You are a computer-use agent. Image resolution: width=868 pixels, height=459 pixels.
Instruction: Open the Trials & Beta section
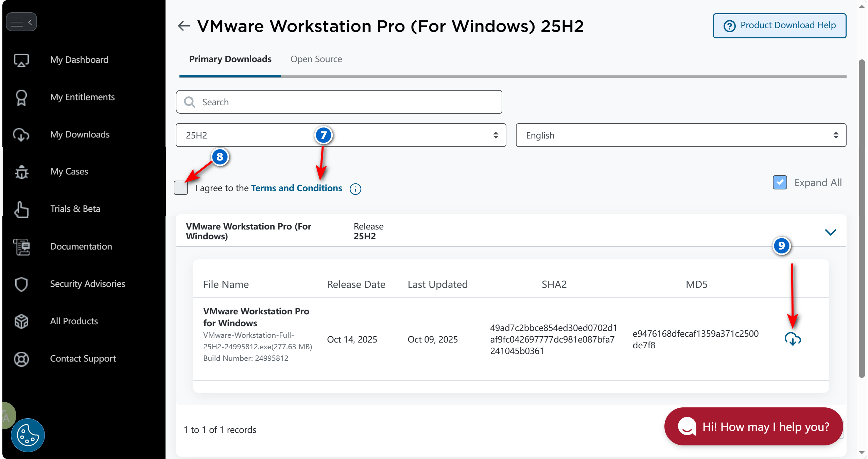75,209
